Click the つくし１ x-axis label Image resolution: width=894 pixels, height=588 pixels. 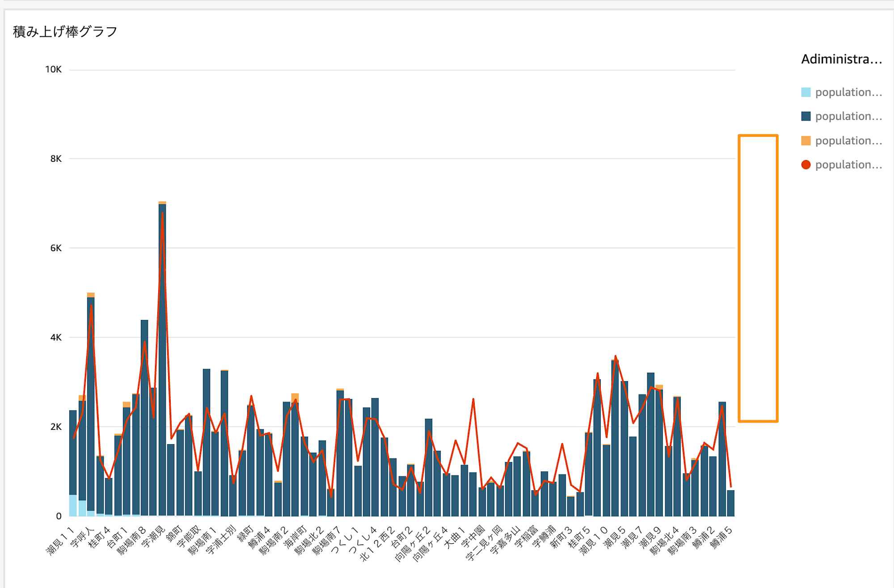click(x=345, y=540)
